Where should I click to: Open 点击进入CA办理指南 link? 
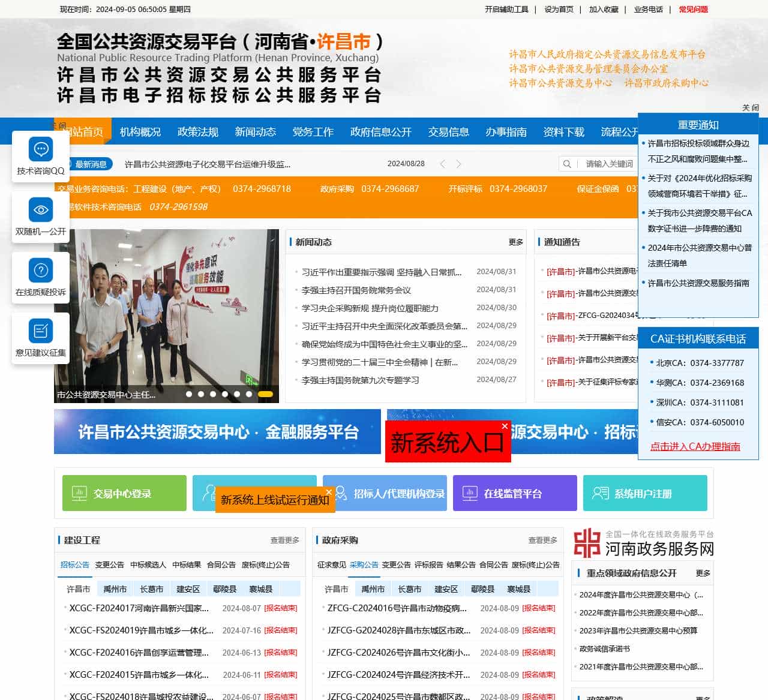pos(695,446)
